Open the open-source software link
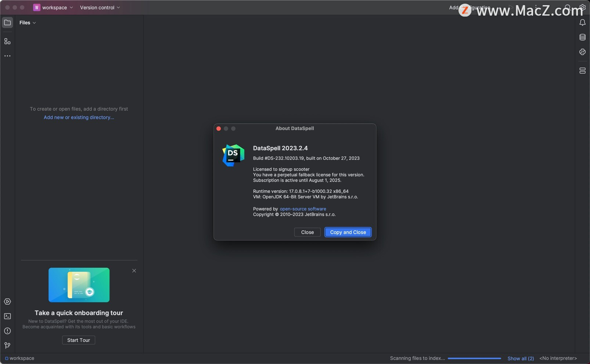This screenshot has height=364, width=590. pos(303,209)
